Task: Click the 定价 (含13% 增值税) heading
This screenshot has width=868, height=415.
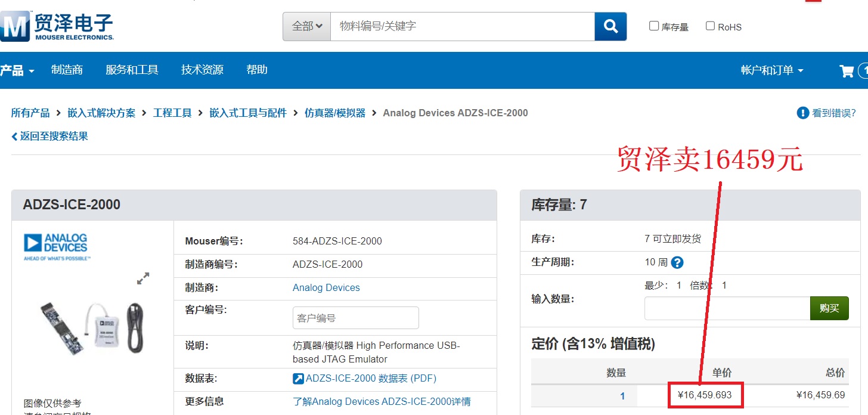Action: pyautogui.click(x=593, y=343)
